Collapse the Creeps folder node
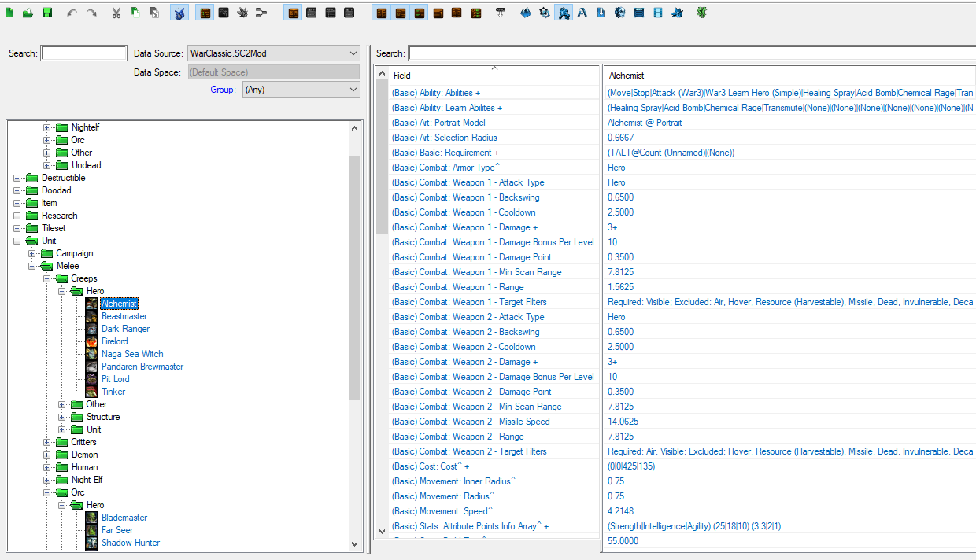The width and height of the screenshot is (976, 560). (47, 278)
